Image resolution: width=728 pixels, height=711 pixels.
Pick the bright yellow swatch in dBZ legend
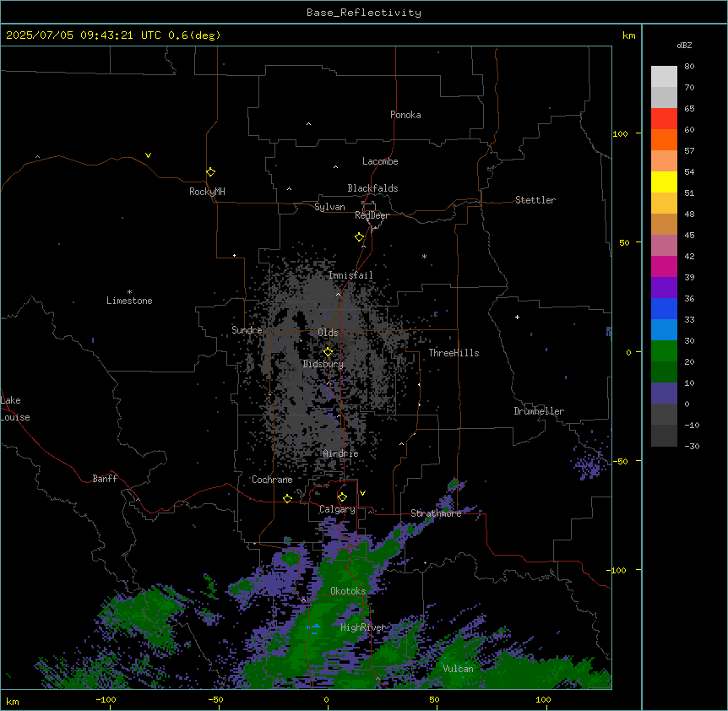(x=664, y=182)
